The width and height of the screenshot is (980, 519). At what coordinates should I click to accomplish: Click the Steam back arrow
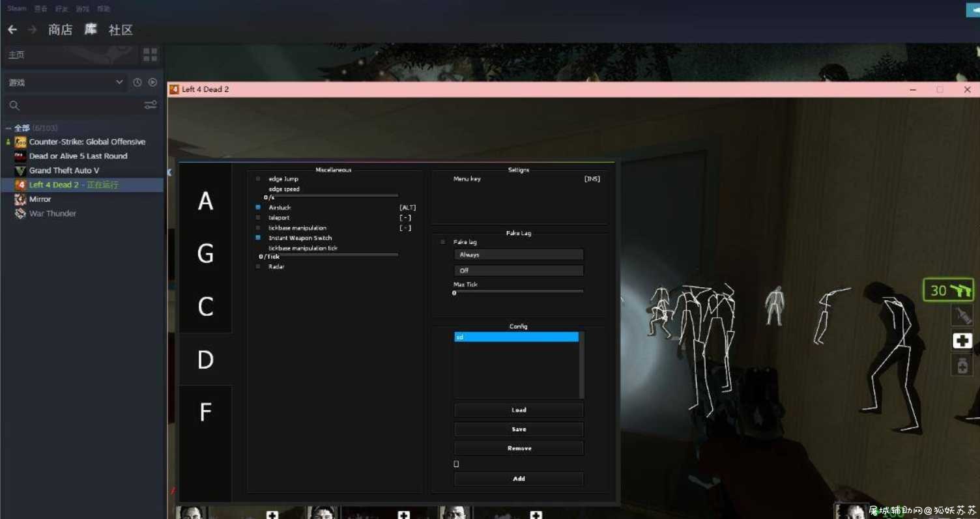(x=12, y=30)
